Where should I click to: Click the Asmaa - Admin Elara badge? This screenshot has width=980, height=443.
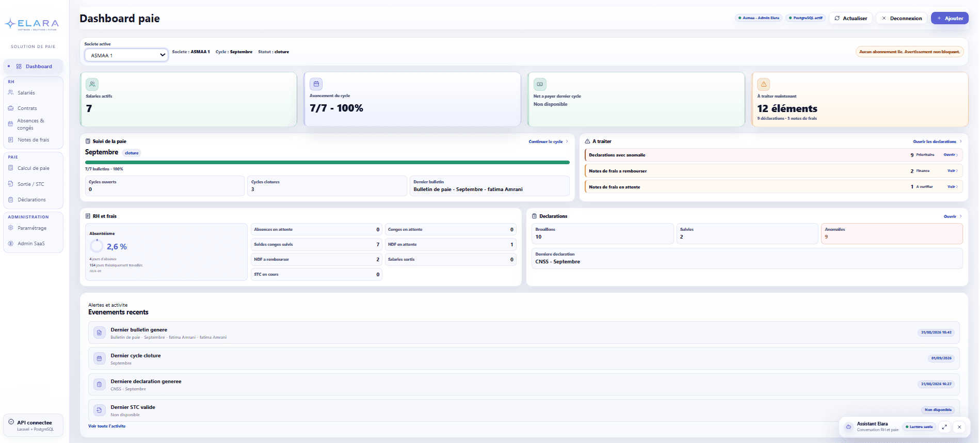point(759,18)
